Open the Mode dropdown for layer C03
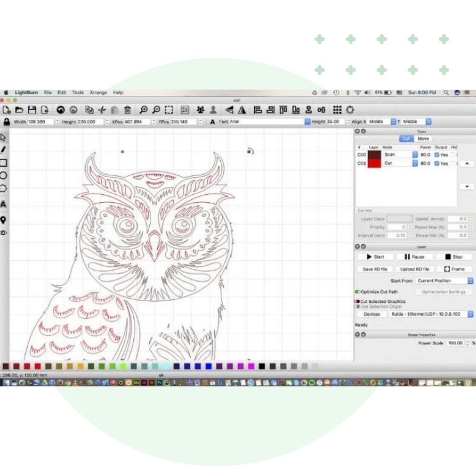 (x=414, y=164)
